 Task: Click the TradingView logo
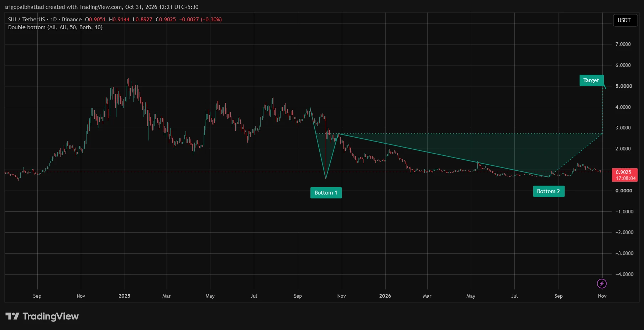[42, 316]
